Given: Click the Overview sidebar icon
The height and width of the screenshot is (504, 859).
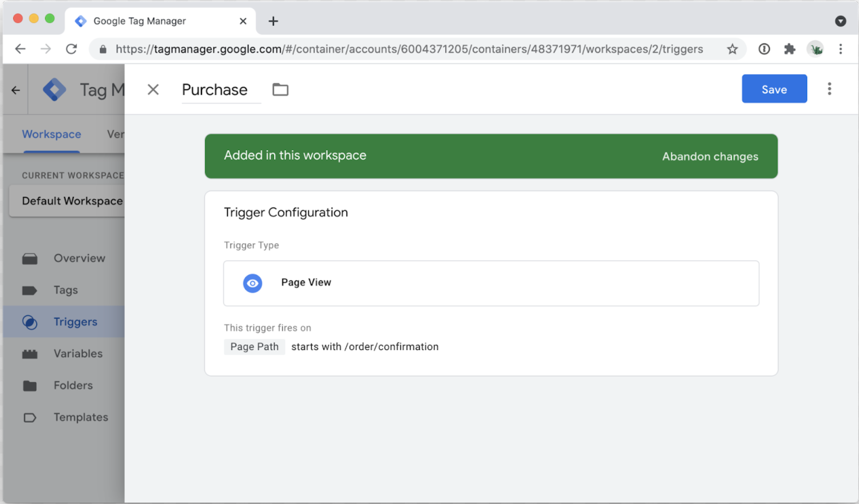Looking at the screenshot, I should (x=30, y=259).
